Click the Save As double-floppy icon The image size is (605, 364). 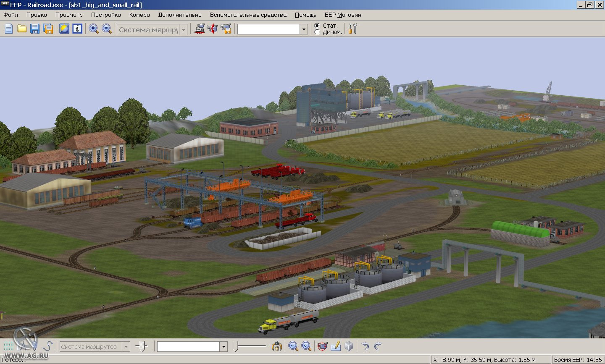pos(48,29)
